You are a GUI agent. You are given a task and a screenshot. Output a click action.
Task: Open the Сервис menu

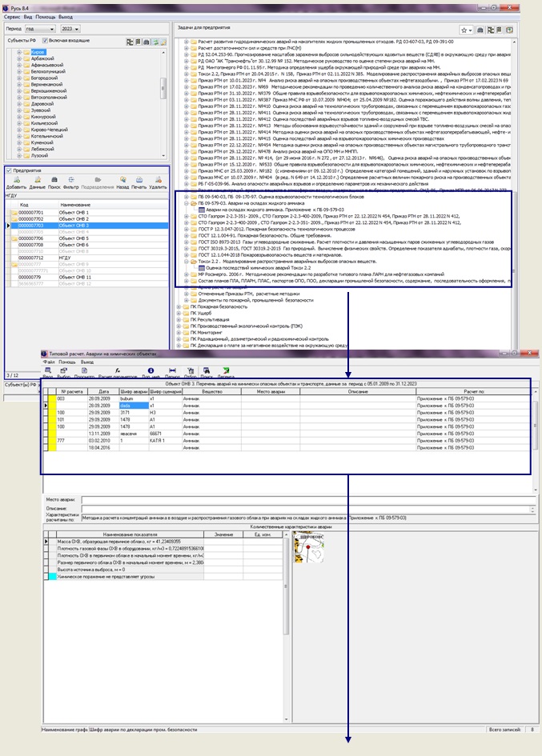click(11, 16)
